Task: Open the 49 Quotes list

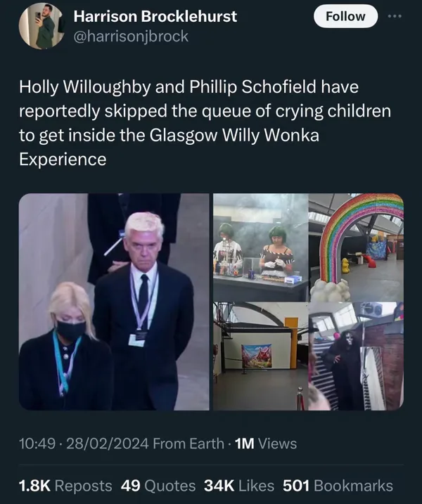Action: click(158, 486)
